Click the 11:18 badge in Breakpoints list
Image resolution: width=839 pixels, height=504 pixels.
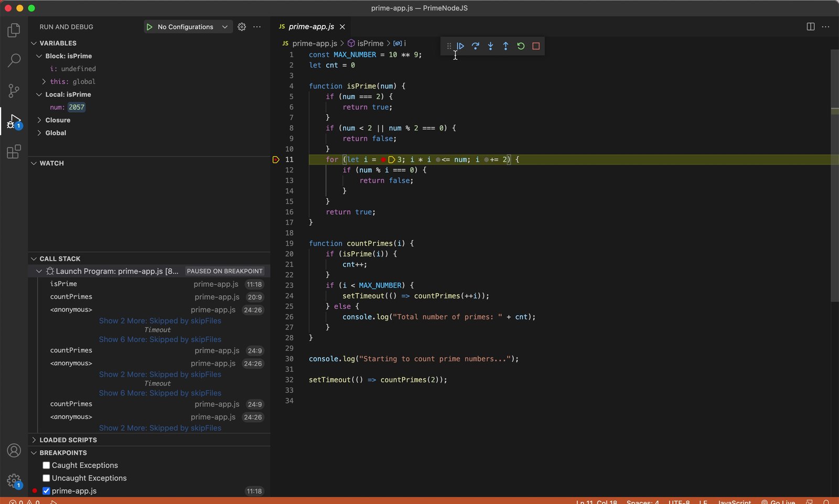254,491
